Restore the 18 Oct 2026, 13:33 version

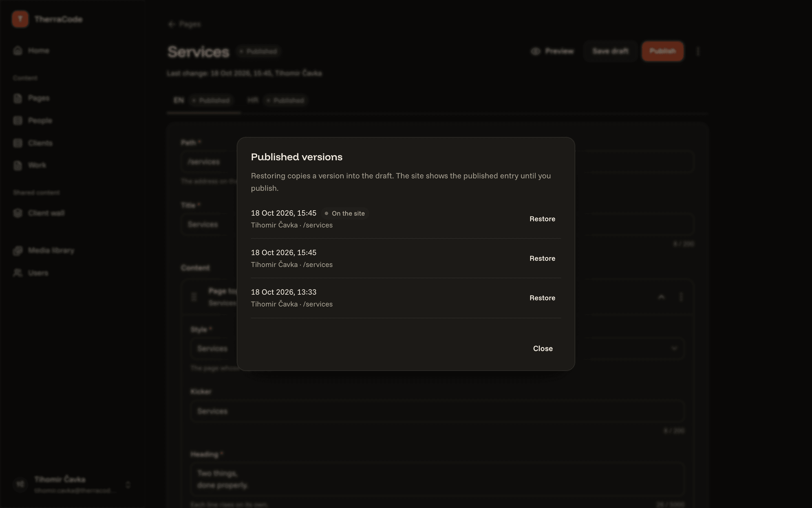tap(542, 298)
